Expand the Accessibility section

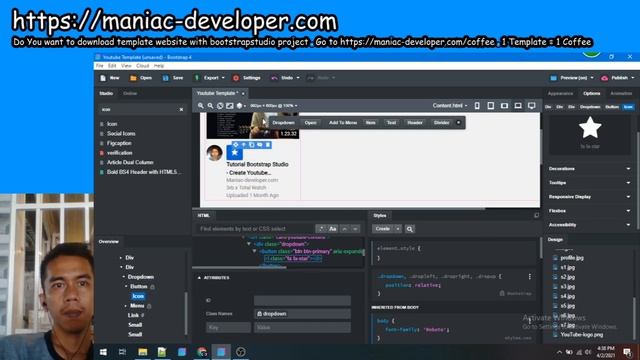589,225
